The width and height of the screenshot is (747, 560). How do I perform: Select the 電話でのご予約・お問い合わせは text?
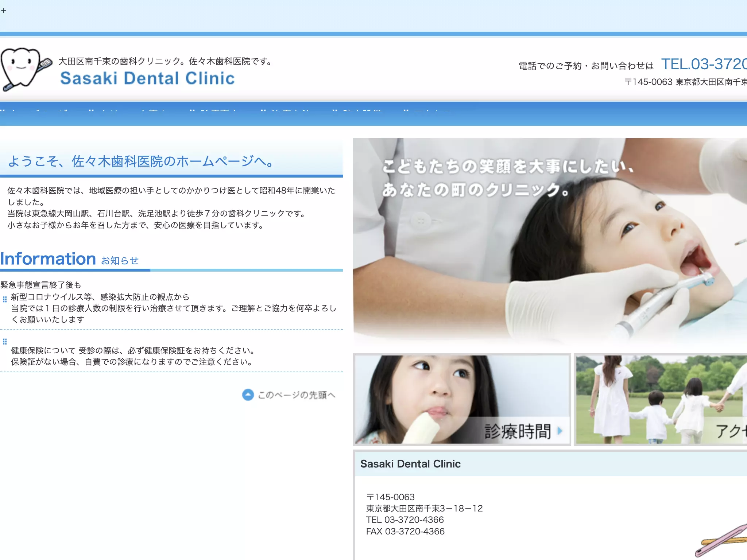tap(586, 66)
